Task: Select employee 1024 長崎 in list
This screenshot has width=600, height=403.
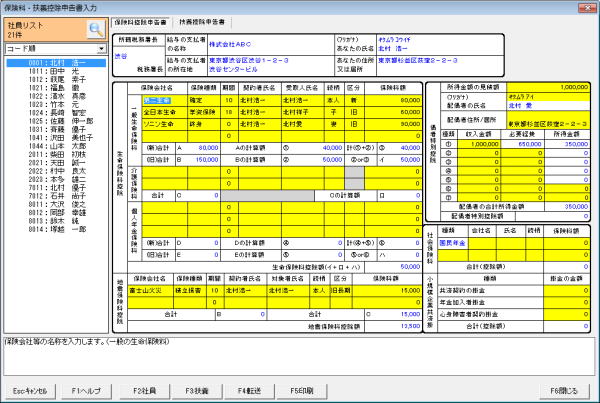Action: pyautogui.click(x=56, y=113)
